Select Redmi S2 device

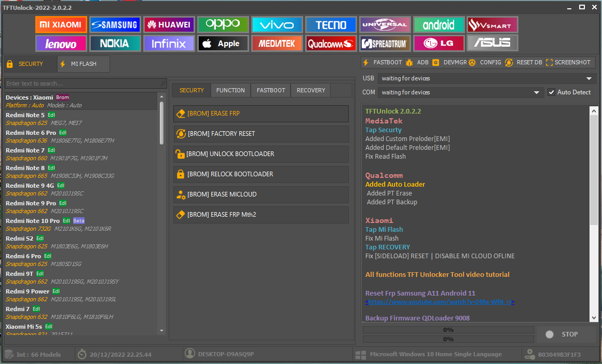click(x=81, y=243)
